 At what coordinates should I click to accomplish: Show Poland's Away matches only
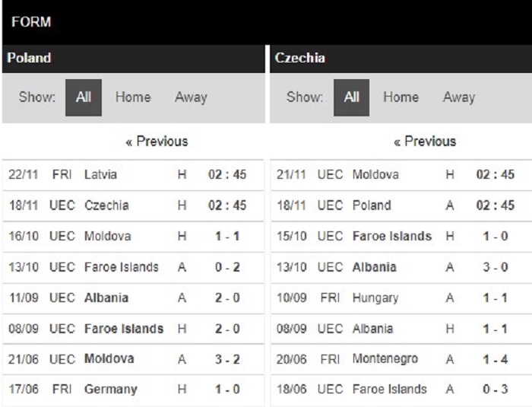(x=191, y=97)
